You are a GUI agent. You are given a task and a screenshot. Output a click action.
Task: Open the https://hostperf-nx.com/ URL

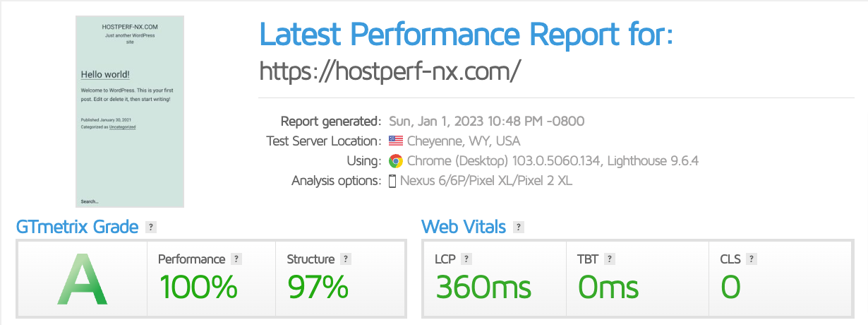(x=390, y=71)
